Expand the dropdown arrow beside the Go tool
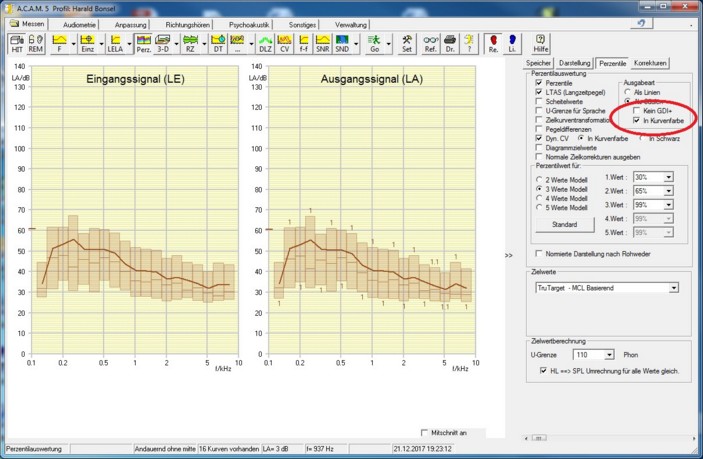 click(x=388, y=44)
